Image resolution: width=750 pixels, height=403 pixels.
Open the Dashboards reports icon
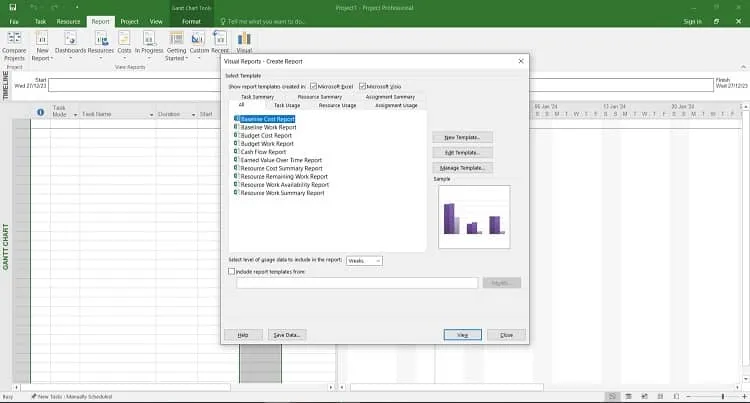click(70, 38)
